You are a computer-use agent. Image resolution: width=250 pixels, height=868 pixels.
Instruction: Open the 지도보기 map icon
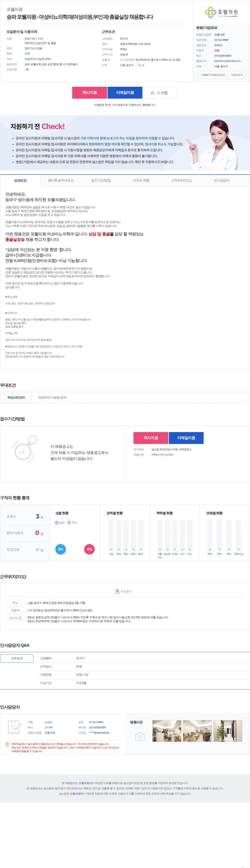click(x=117, y=591)
